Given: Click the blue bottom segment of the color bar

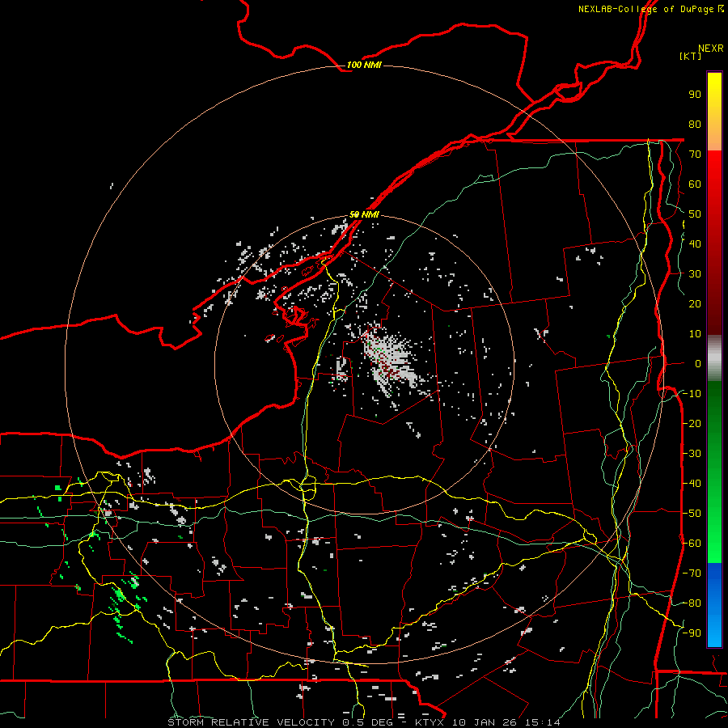Looking at the screenshot, I should click(x=714, y=605).
